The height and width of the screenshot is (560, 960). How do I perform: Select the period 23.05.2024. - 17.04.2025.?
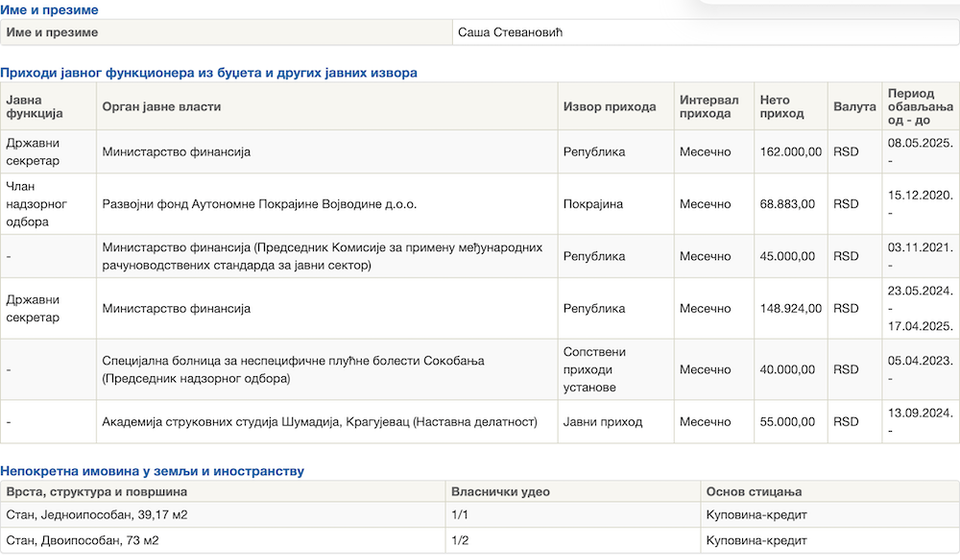920,308
